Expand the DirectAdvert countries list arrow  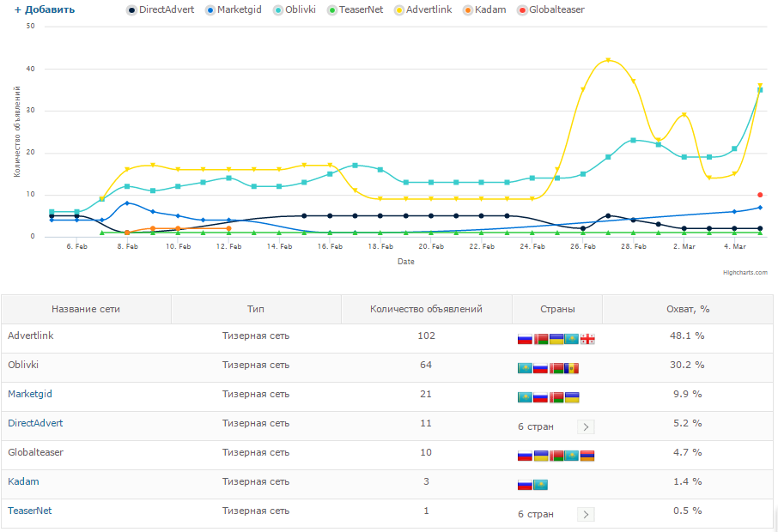tap(586, 427)
